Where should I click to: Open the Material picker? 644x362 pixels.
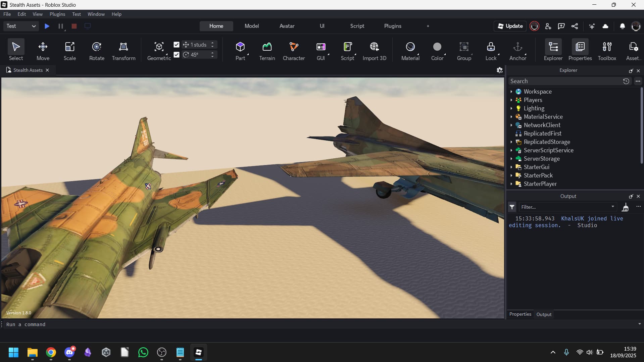410,50
